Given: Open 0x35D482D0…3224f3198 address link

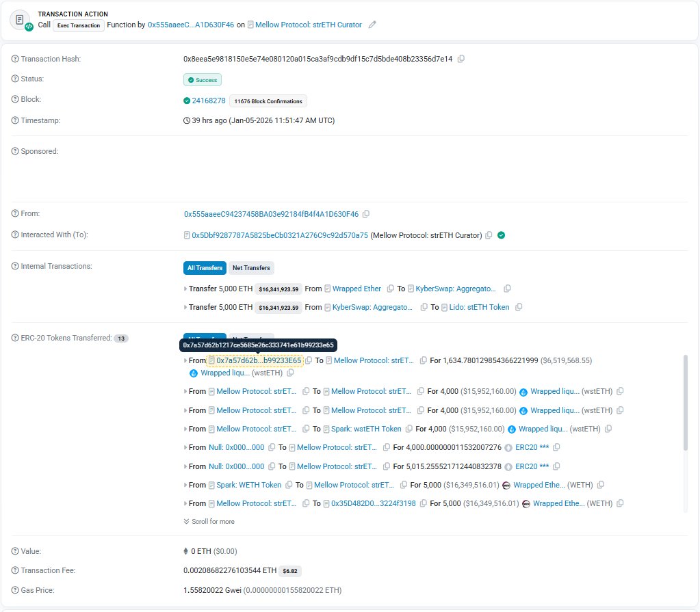Looking at the screenshot, I should (373, 503).
